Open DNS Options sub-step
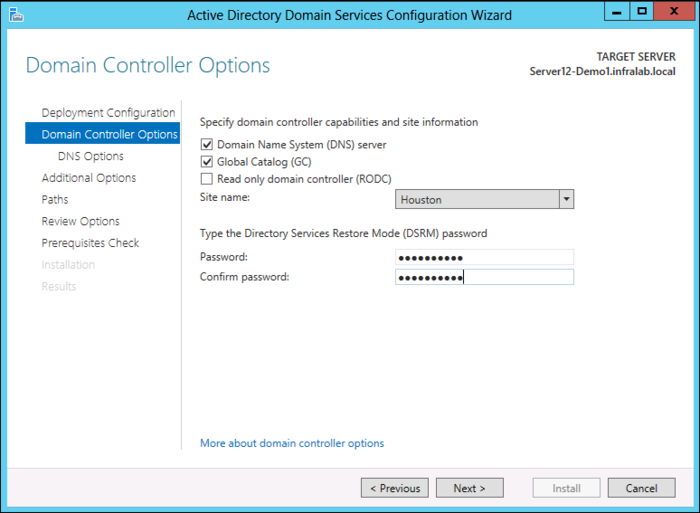Screen dimensions: 700x513 click(91, 156)
